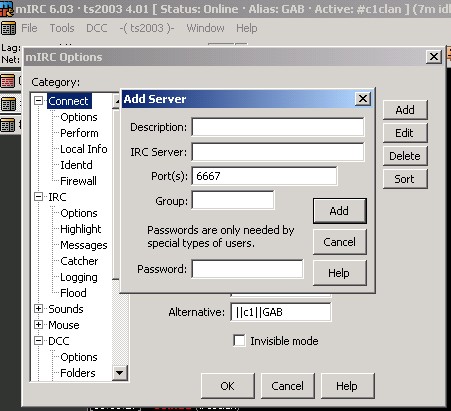Click the Password input field
This screenshot has width=451, height=411.
pyautogui.click(x=247, y=269)
